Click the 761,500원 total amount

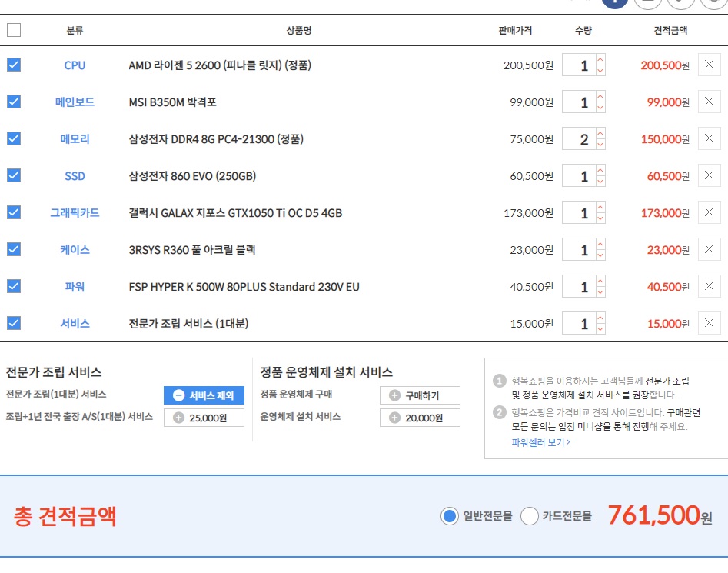660,515
